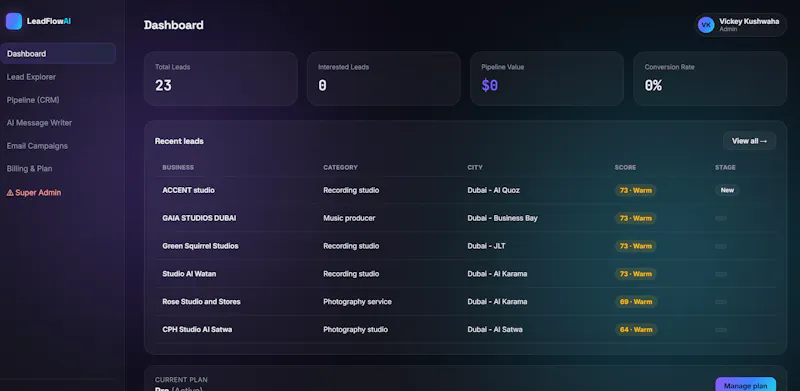Viewport: 800px width, 391px height.
Task: Select CPH Studio Al Satwa lead
Action: [466, 330]
